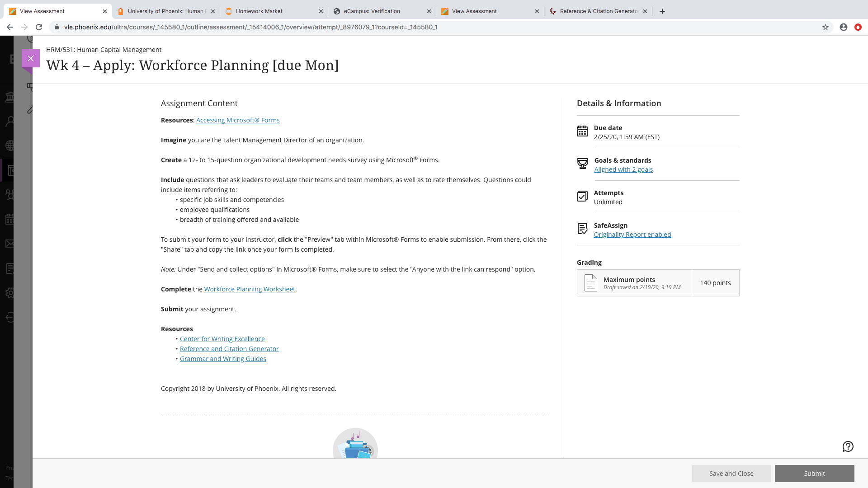Close the assessment panel with purple X
This screenshot has width=868, height=488.
pos(31,58)
